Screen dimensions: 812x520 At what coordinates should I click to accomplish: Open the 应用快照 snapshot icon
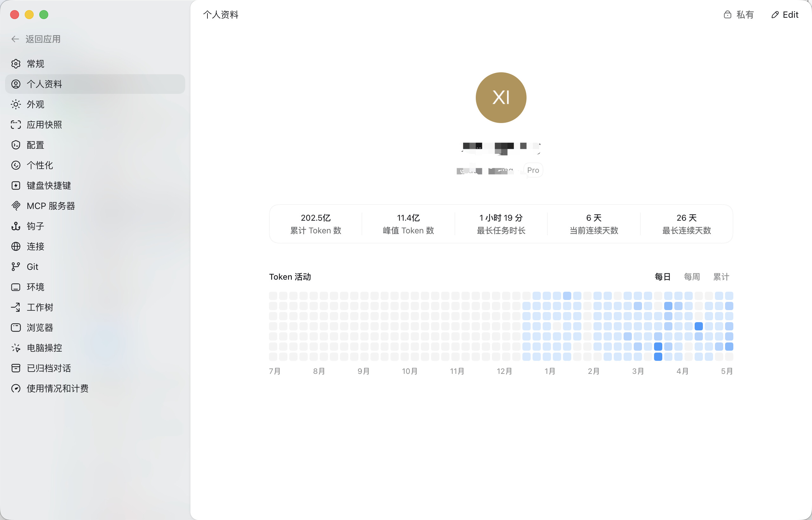[16, 125]
